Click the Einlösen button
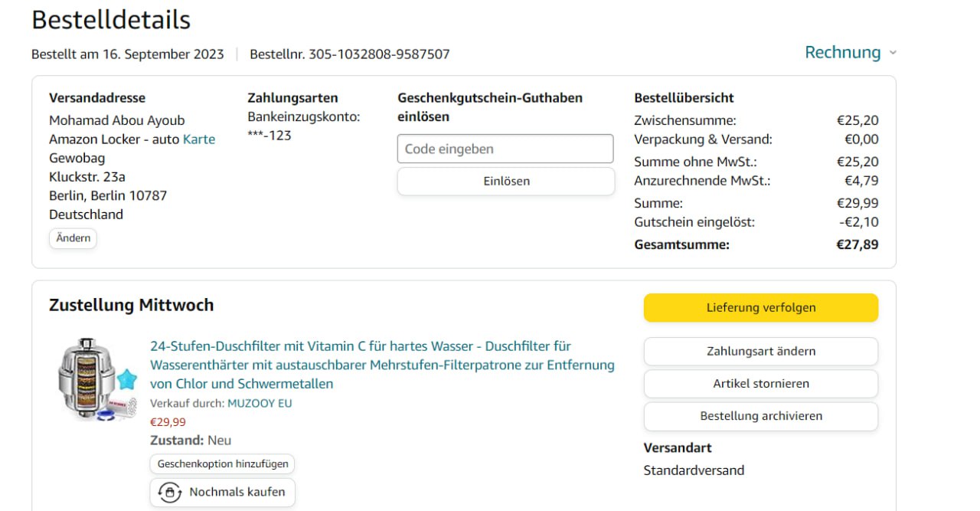This screenshot has width=980, height=511. click(506, 182)
